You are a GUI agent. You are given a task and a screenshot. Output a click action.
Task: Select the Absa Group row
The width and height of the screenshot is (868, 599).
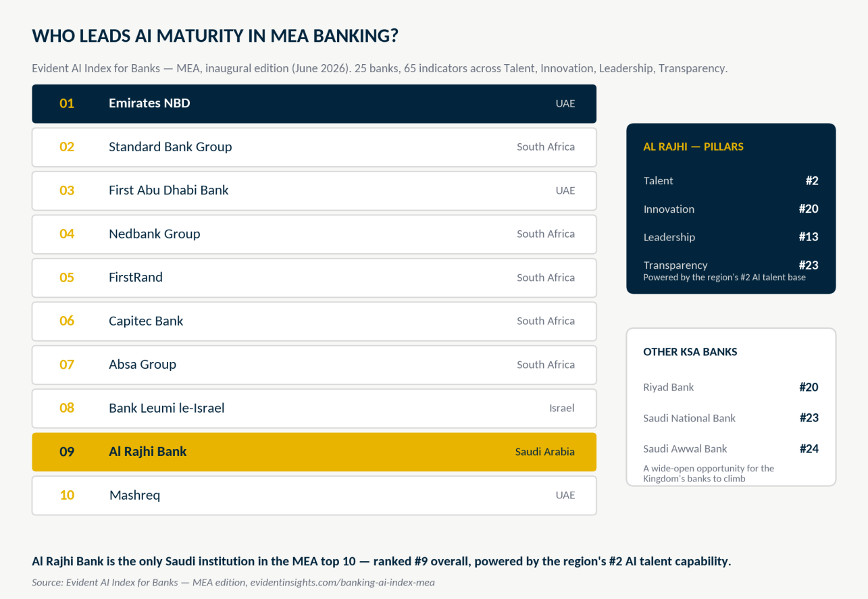click(x=314, y=365)
